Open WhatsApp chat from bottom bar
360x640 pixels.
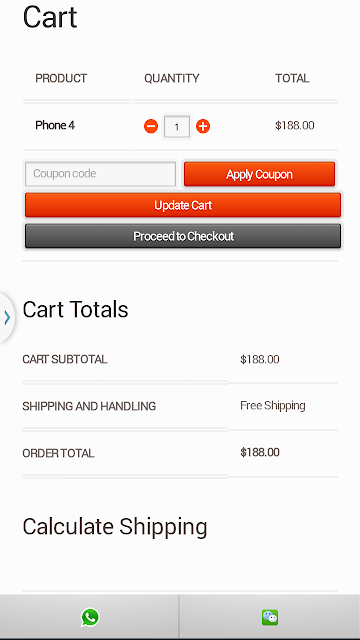[x=90, y=617]
